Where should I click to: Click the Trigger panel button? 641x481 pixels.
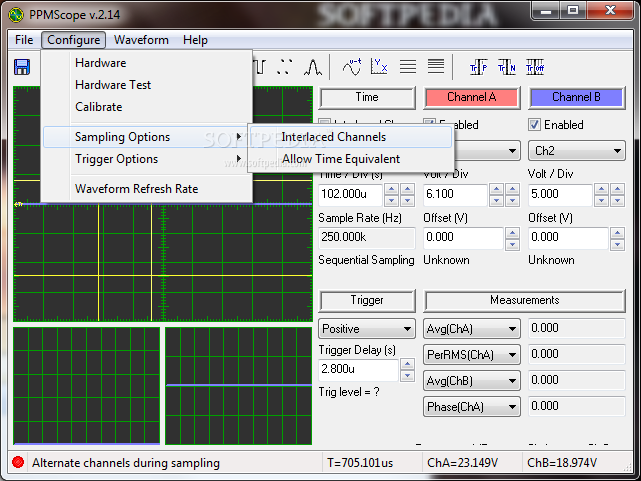point(367,300)
